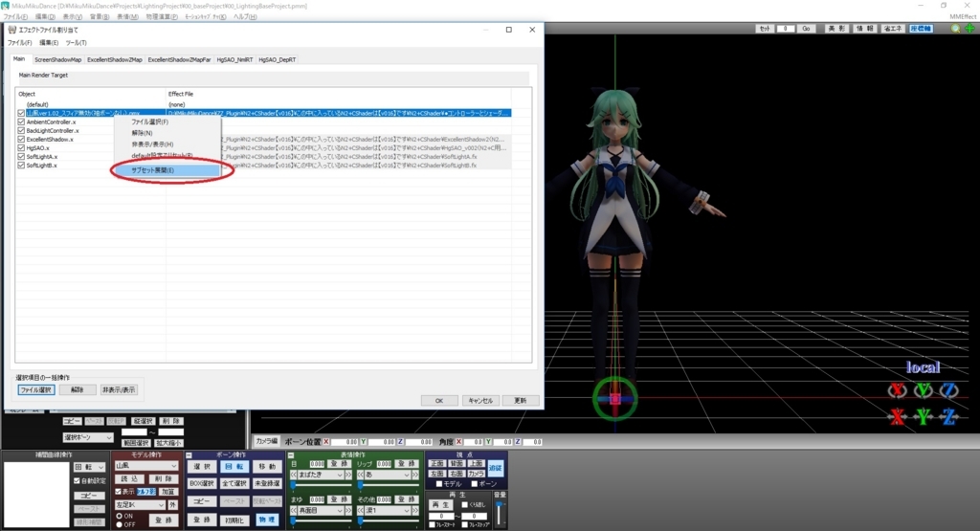Collapse the 表情操作 panel with minus icon
The image size is (980, 531).
pos(291,455)
